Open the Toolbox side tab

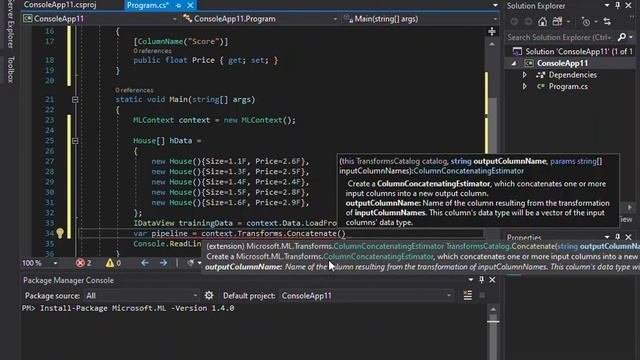[x=11, y=69]
